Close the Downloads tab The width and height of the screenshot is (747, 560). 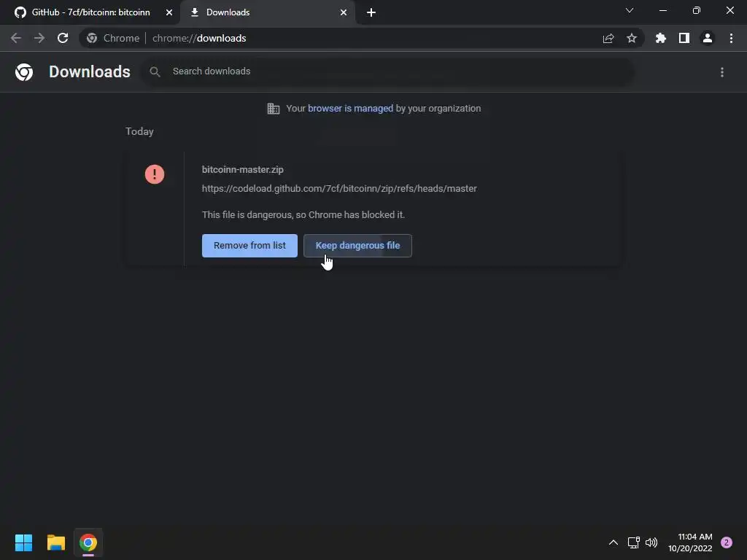click(x=344, y=12)
